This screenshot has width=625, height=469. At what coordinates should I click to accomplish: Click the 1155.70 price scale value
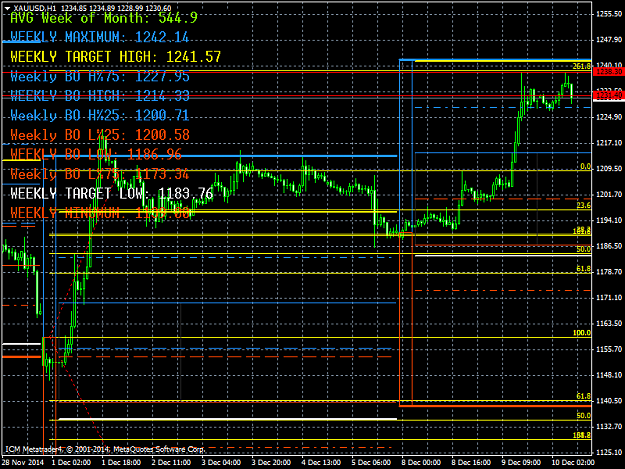[609, 349]
